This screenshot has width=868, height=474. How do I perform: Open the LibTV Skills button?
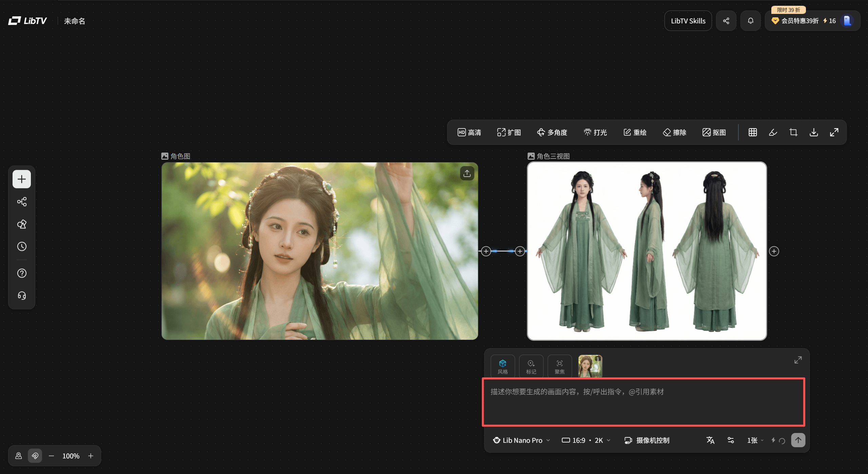point(688,21)
